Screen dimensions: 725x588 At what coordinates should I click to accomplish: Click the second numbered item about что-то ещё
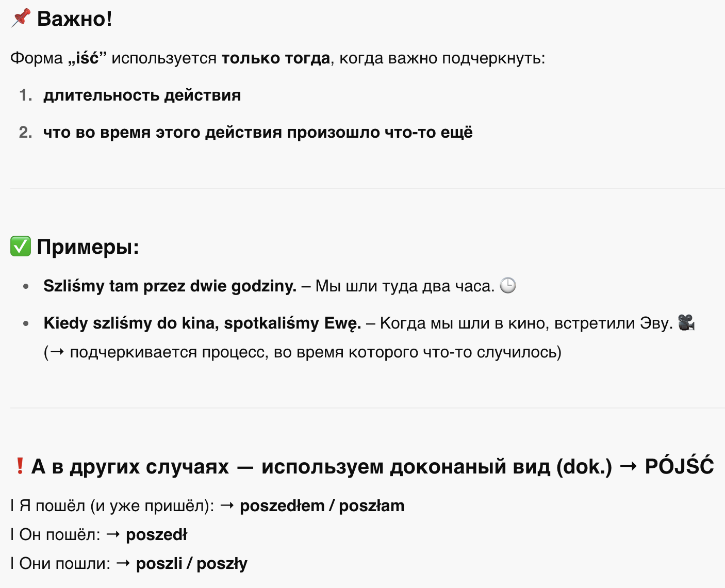tap(258, 133)
